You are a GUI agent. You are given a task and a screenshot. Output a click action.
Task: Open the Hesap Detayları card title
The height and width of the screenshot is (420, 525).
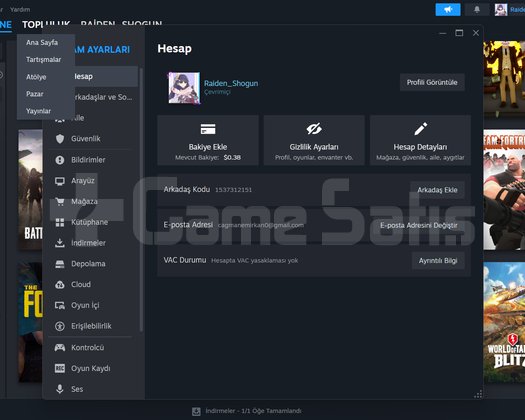(x=420, y=147)
